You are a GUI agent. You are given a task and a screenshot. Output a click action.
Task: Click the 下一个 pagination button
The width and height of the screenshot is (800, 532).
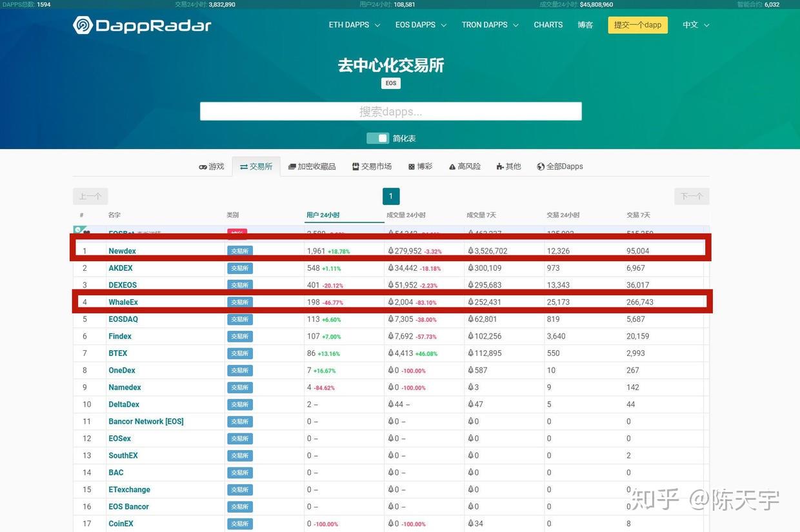click(692, 196)
